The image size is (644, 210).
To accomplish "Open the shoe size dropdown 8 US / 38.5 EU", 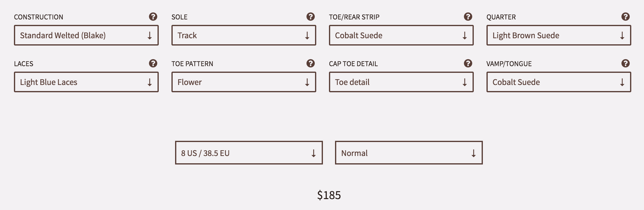I will click(x=249, y=153).
